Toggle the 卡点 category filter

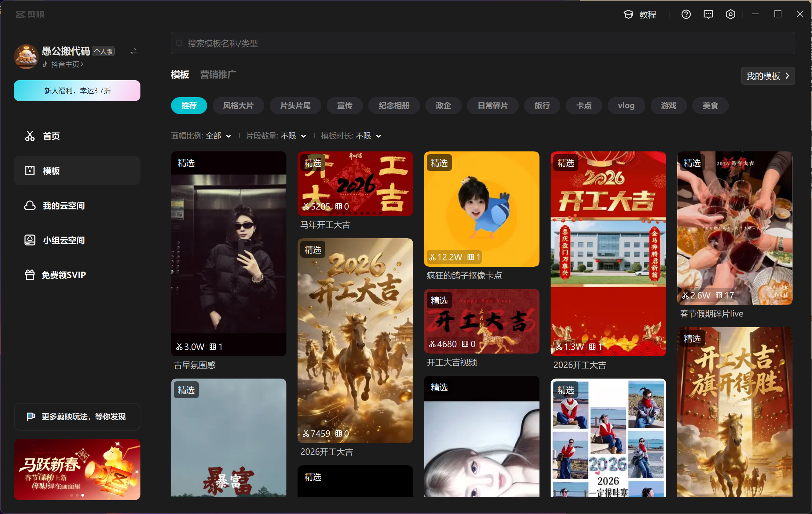584,106
